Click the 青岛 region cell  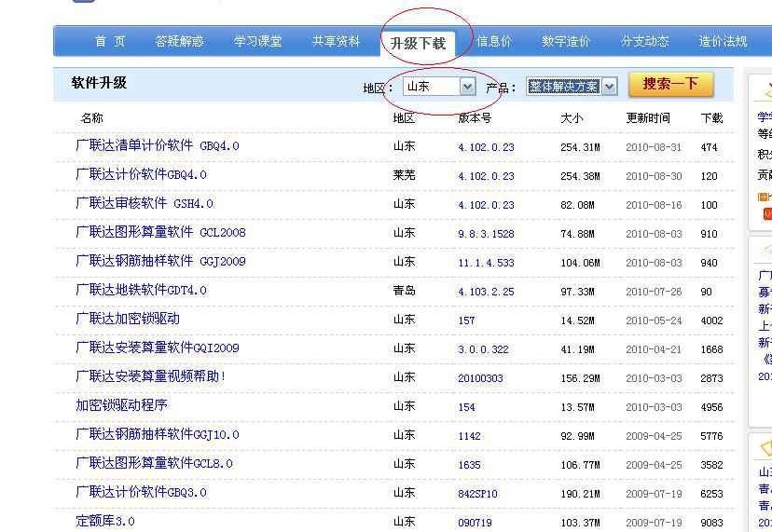coord(405,291)
